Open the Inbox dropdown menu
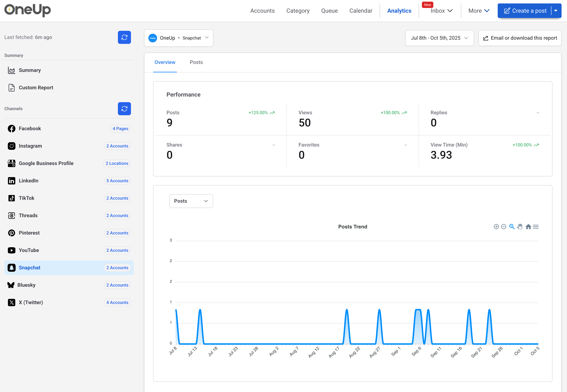The height and width of the screenshot is (392, 567). coord(441,11)
